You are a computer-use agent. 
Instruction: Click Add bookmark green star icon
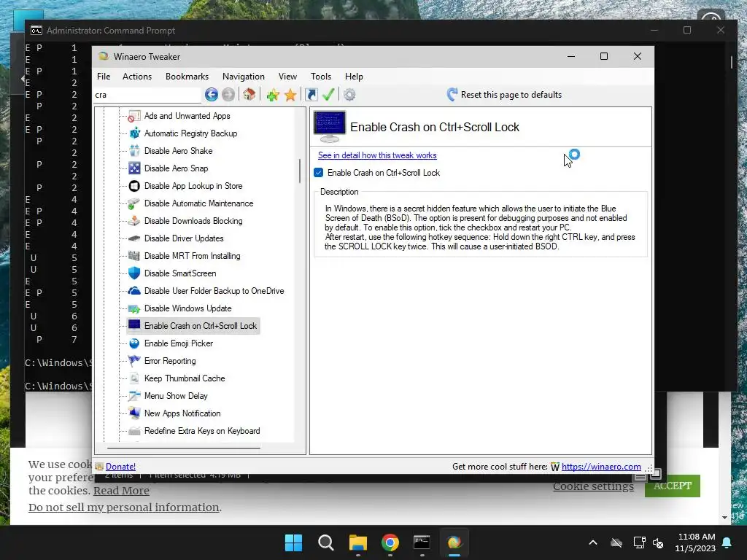[x=273, y=96]
